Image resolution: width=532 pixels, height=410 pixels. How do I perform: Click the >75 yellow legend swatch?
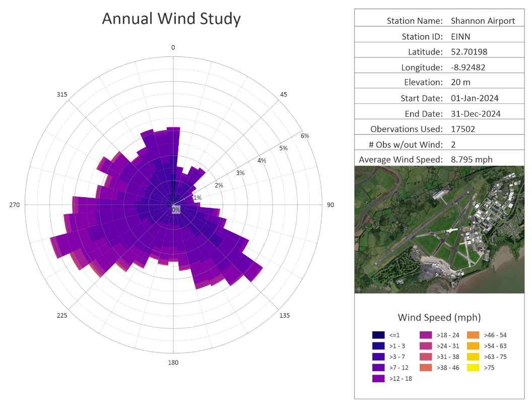(x=473, y=368)
